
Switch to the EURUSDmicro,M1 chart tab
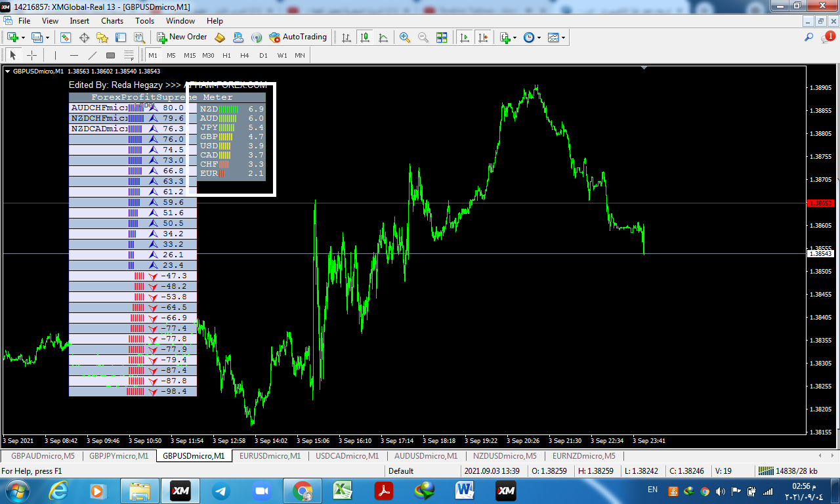[270, 455]
